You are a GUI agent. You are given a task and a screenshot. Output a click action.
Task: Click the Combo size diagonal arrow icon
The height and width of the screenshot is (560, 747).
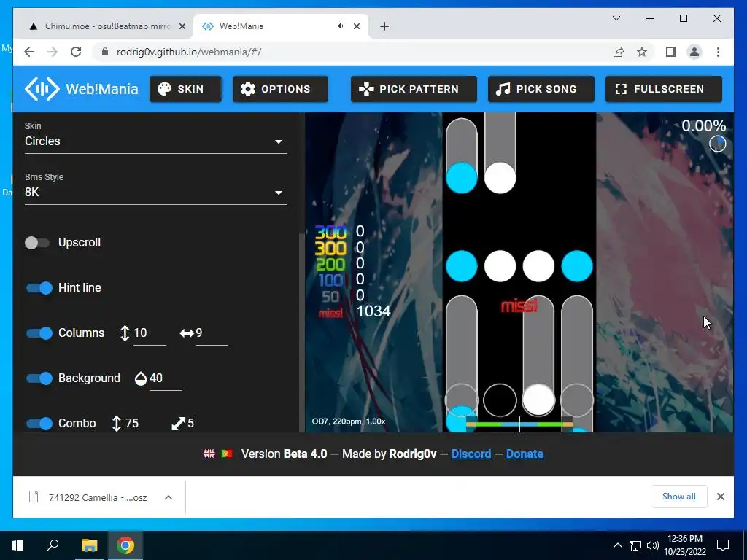click(178, 424)
